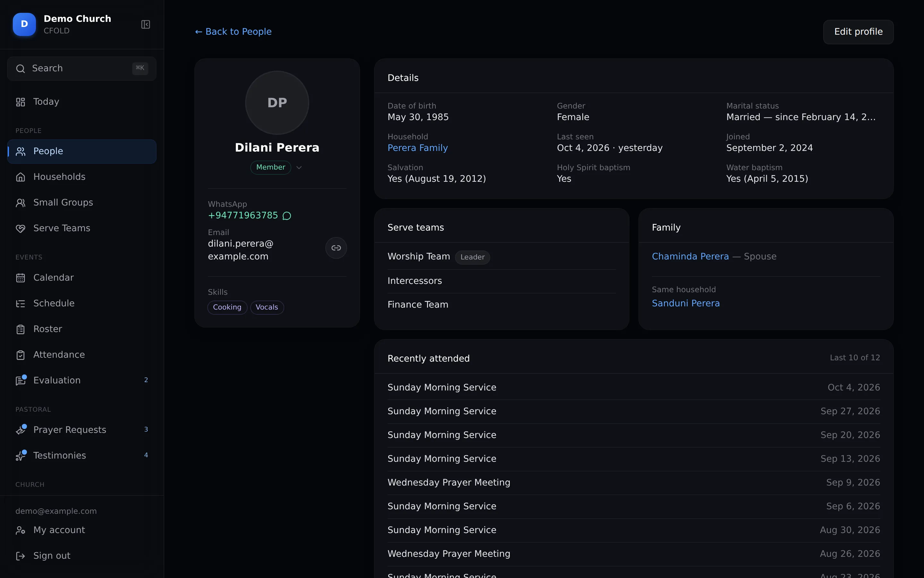The height and width of the screenshot is (578, 924).
Task: Click the Worship Team row
Action: pyautogui.click(x=501, y=257)
